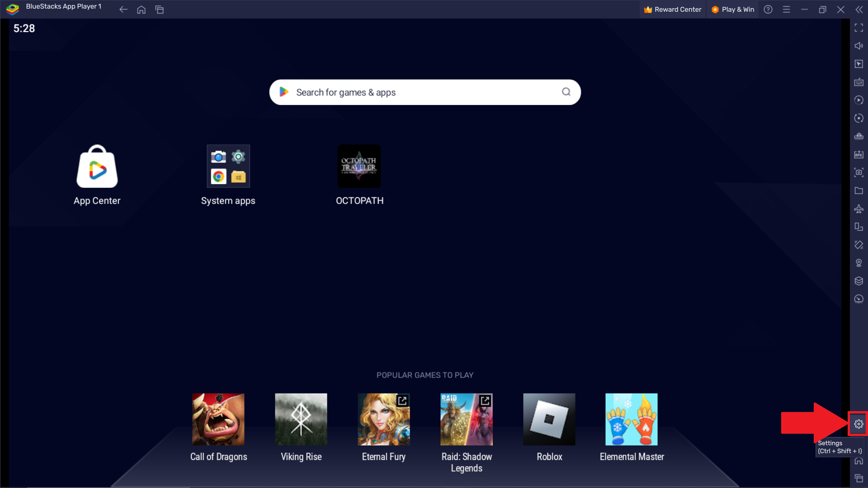
Task: Open the App Center shortcut
Action: (96, 166)
